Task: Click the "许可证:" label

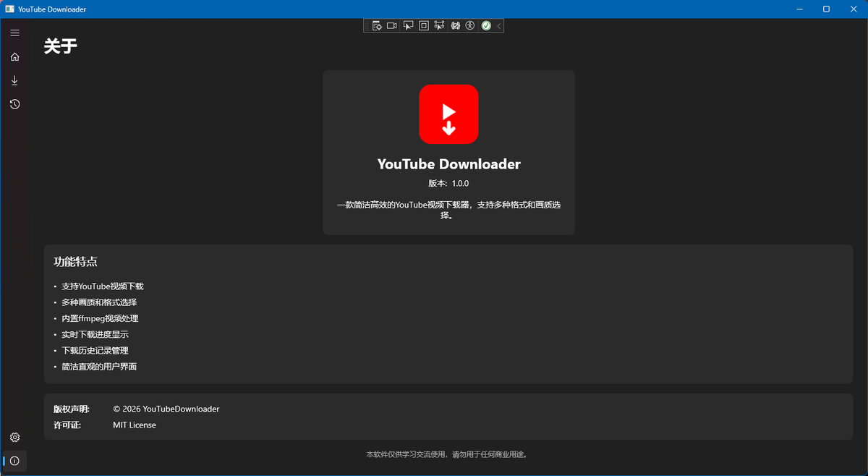Action: point(67,425)
